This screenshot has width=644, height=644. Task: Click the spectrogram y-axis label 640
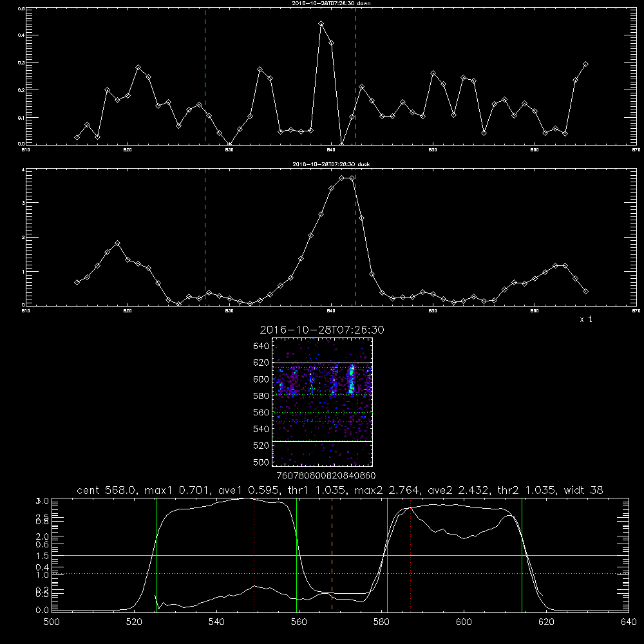(x=261, y=346)
